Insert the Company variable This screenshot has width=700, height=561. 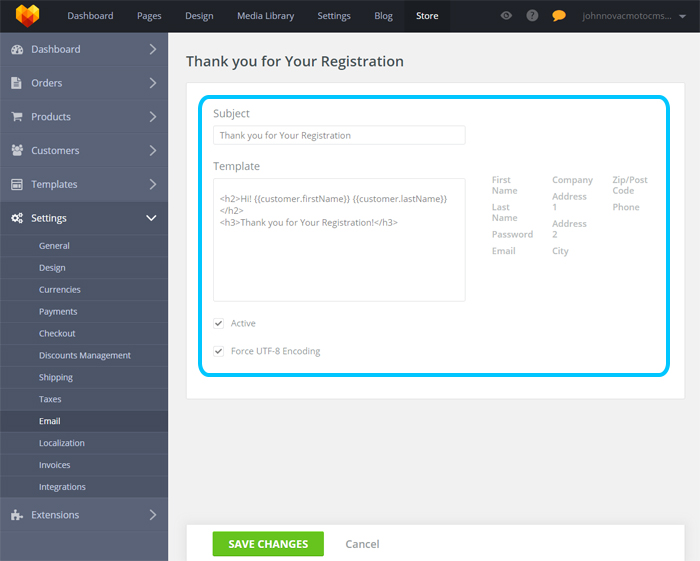click(x=572, y=180)
